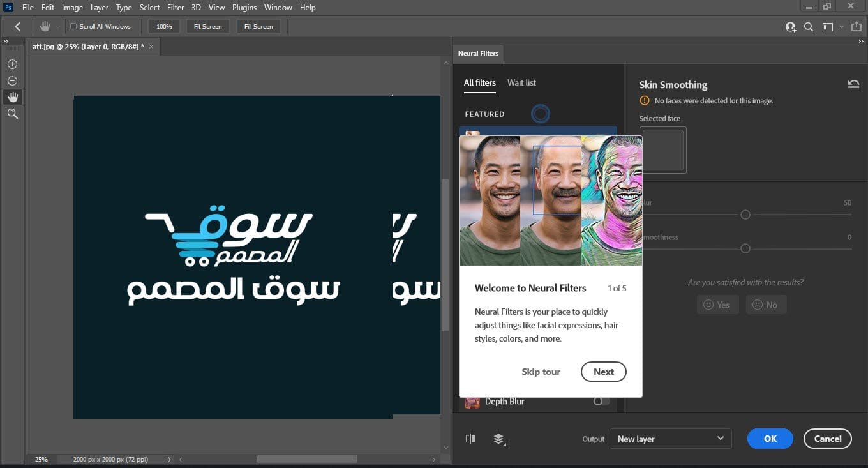Open the Help menu

pyautogui.click(x=308, y=8)
